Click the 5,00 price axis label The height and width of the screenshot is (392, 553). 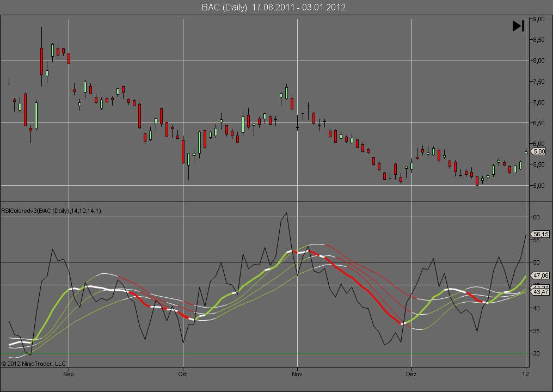[x=539, y=185]
